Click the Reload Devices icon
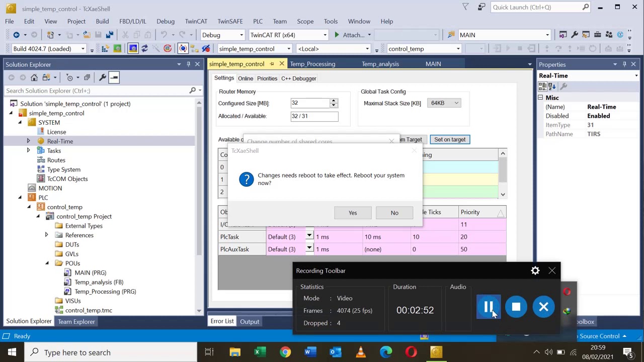Viewport: 644px width, 362px height. pos(144,49)
